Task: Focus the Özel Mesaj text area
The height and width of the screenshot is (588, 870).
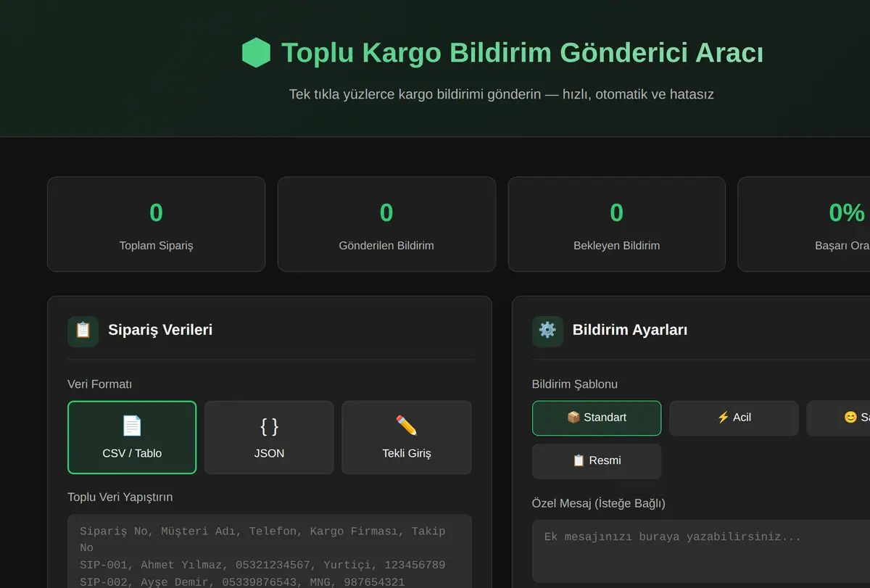Action: pyautogui.click(x=701, y=552)
